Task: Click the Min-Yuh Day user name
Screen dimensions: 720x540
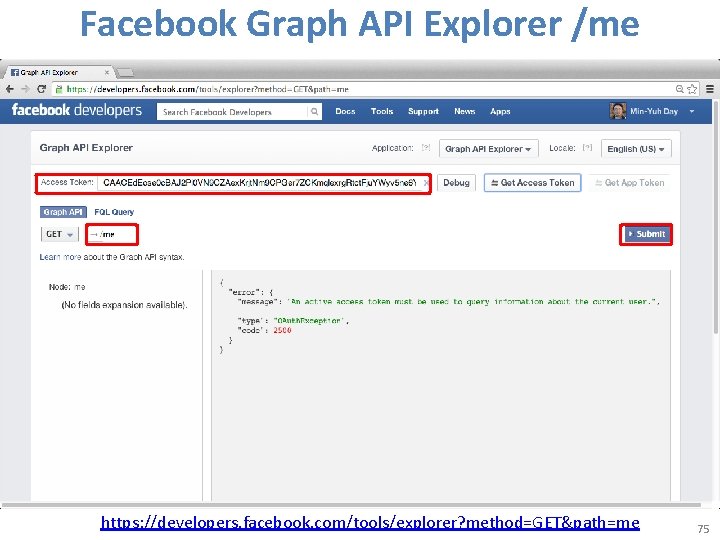Action: click(x=654, y=111)
